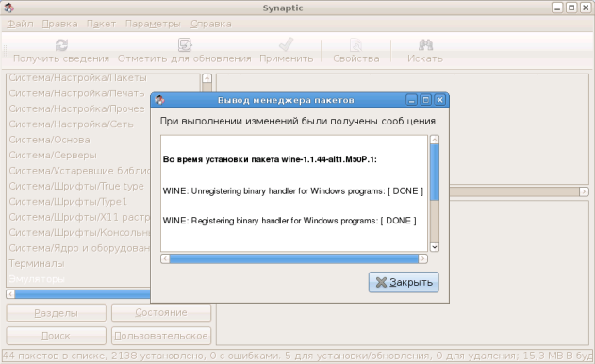Click left arrow of dialog horizontal scrollbar
Image resolution: width=595 pixels, height=364 pixels.
(165, 259)
